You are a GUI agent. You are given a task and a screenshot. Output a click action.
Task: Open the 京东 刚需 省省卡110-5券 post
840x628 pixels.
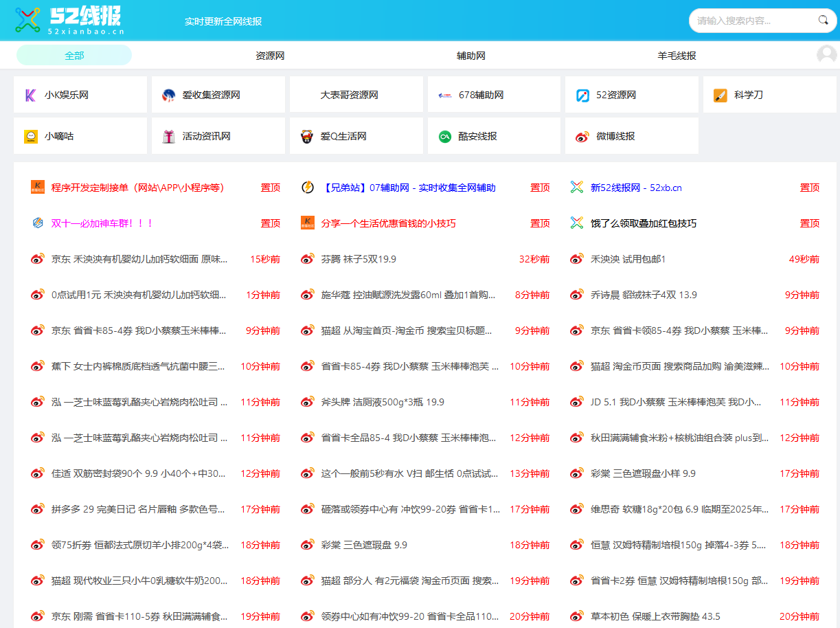pos(139,616)
